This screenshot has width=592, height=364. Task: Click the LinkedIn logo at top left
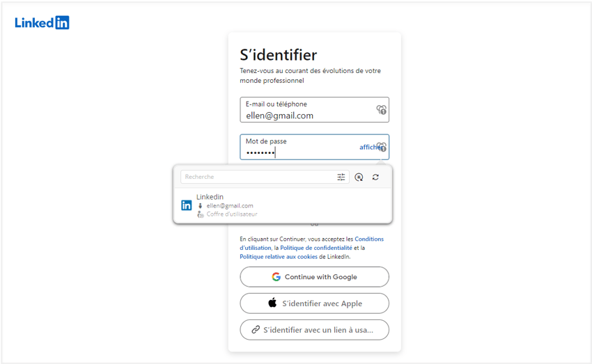[x=42, y=23]
